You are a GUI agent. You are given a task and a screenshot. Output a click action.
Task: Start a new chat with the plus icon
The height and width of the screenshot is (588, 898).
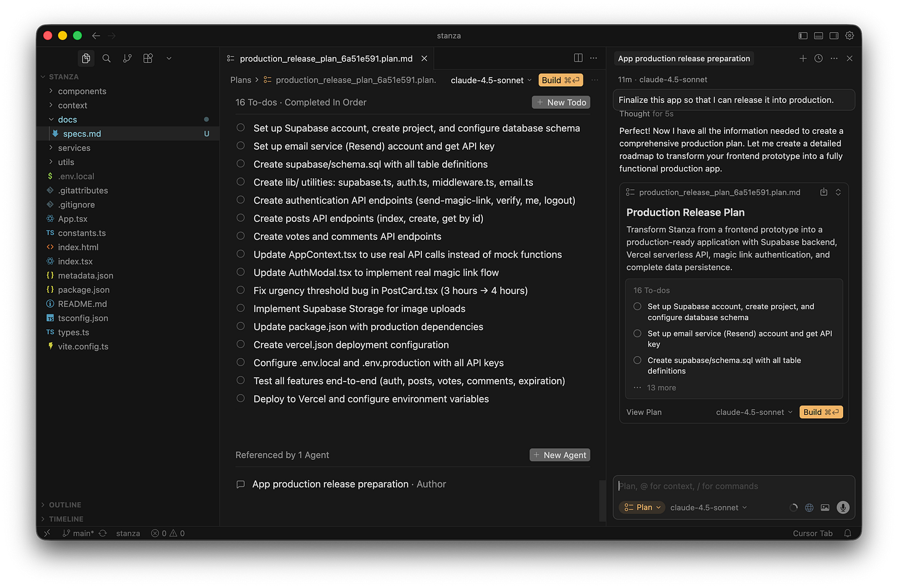click(x=803, y=58)
